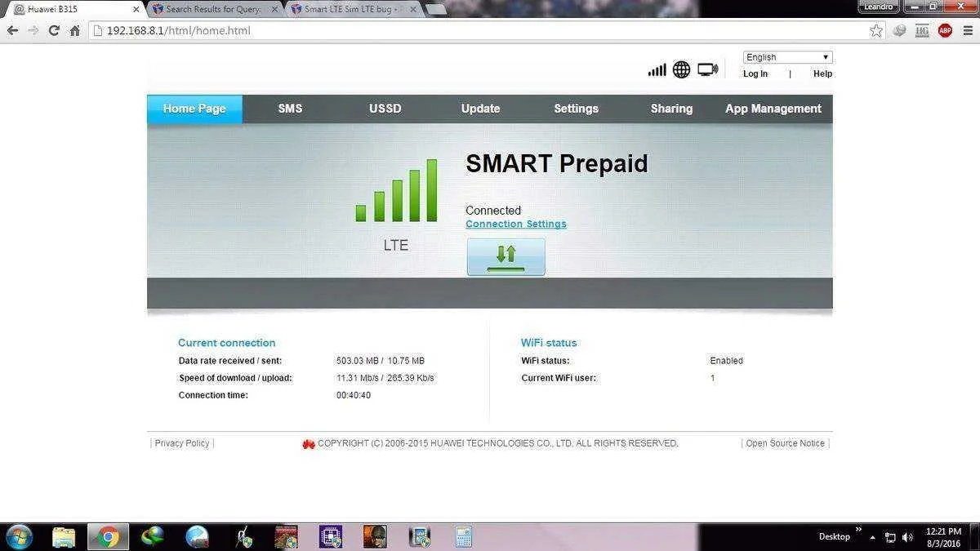Click the WiFi status Enabled value

click(x=727, y=361)
